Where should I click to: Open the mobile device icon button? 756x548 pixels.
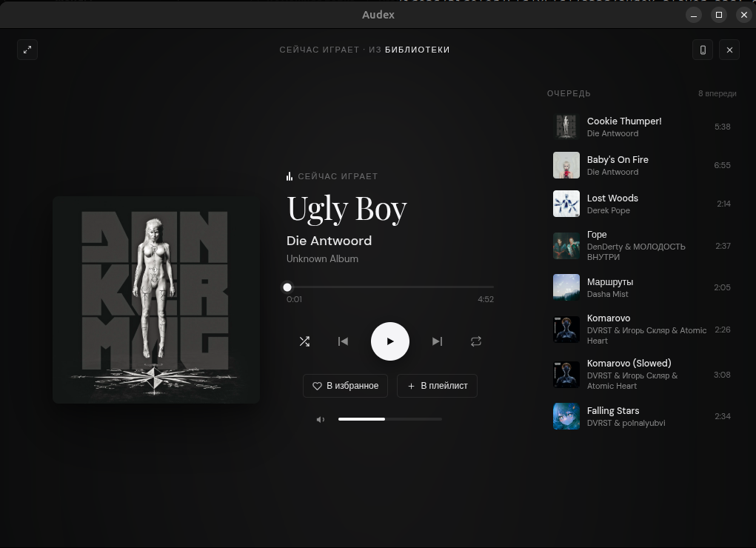pyautogui.click(x=703, y=50)
